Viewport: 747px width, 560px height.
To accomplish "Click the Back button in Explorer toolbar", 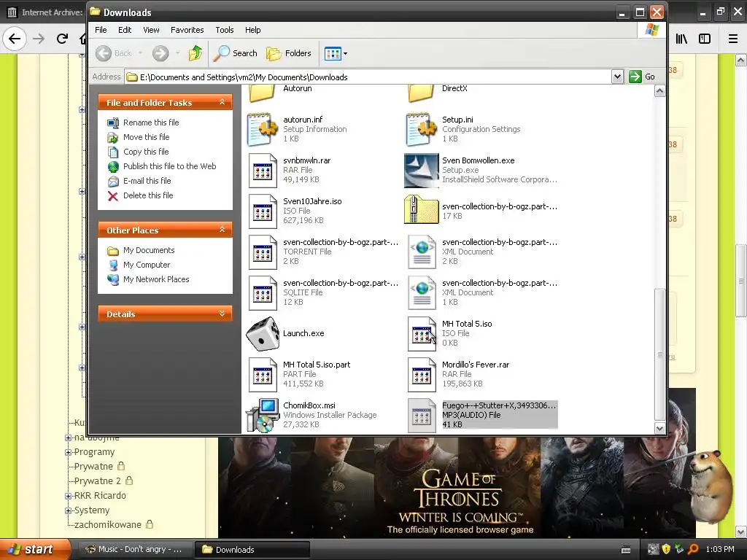I will pyautogui.click(x=114, y=53).
